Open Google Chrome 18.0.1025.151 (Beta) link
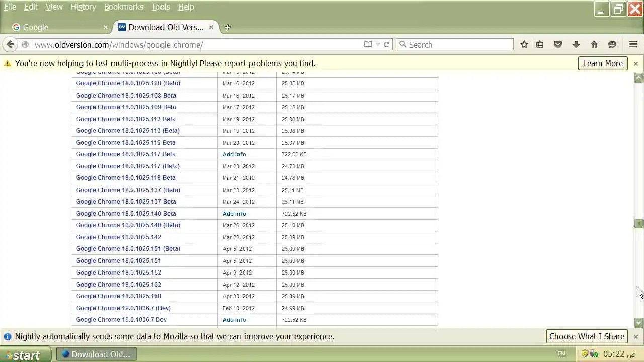 point(128,249)
